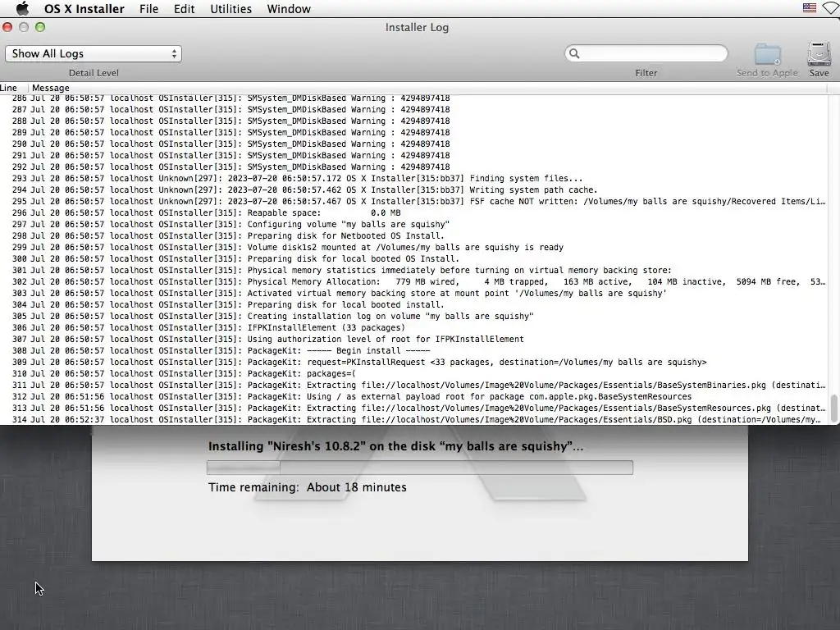Select log line 300 local booted OS Install
840x630 pixels.
pyautogui.click(x=415, y=258)
